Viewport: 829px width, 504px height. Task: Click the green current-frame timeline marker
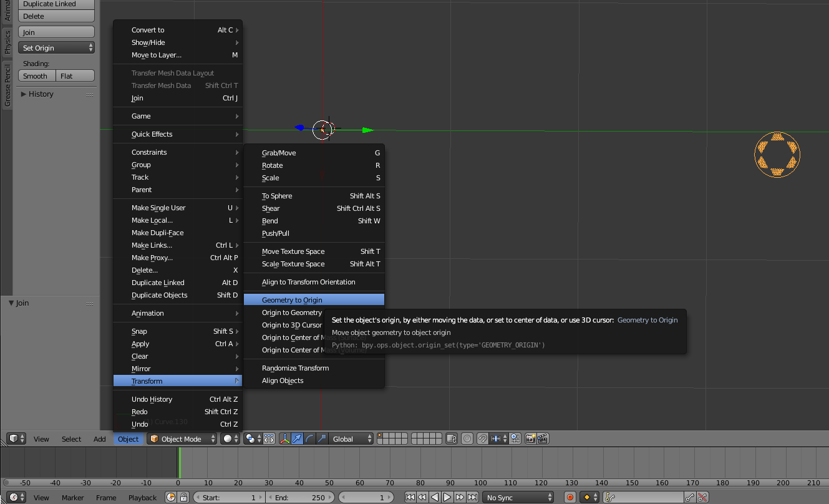(x=179, y=463)
